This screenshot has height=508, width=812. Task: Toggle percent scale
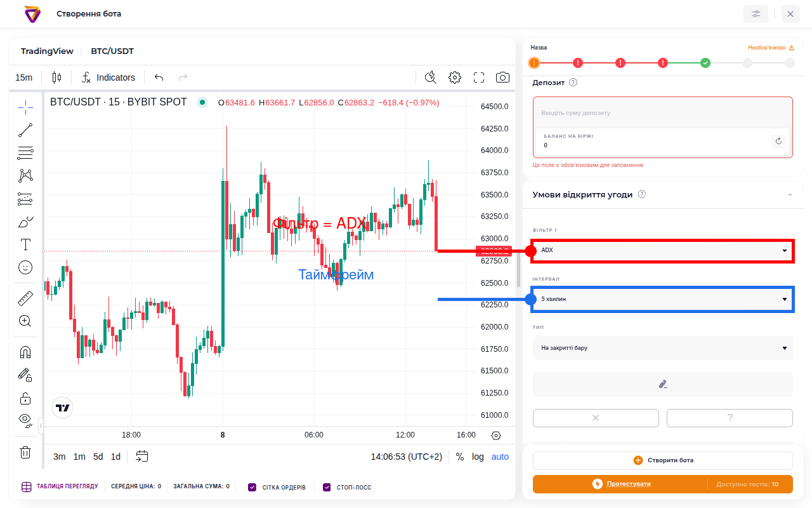click(x=460, y=457)
